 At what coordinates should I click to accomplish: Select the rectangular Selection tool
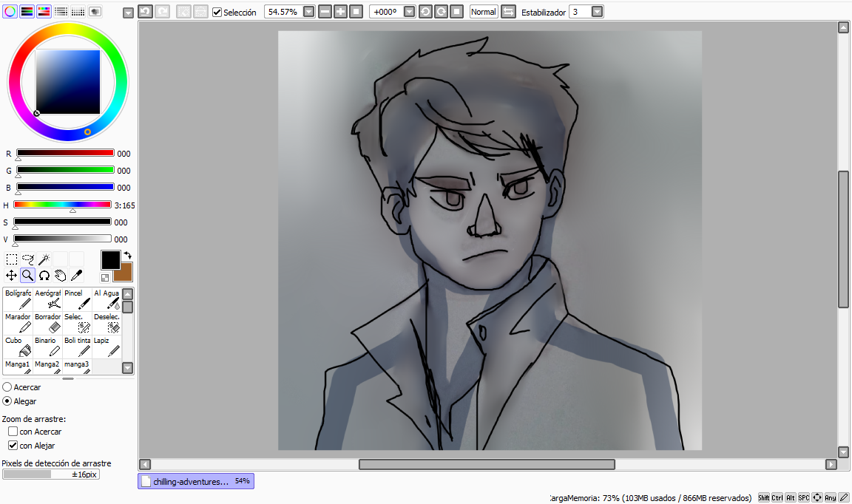11,259
